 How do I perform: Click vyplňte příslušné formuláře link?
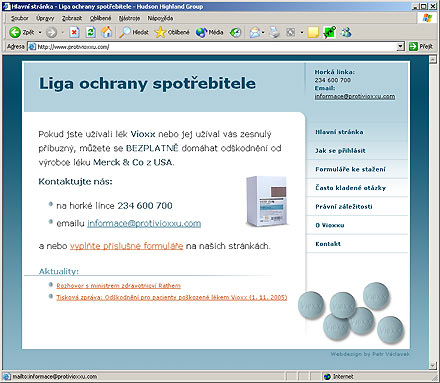126,246
